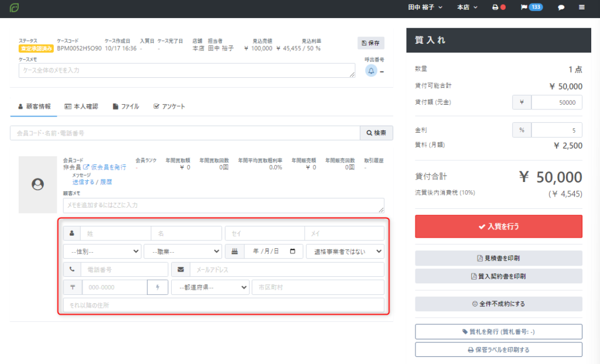Edit the 貸付額 amount field 50000
This screenshot has height=364, width=600.
557,102
